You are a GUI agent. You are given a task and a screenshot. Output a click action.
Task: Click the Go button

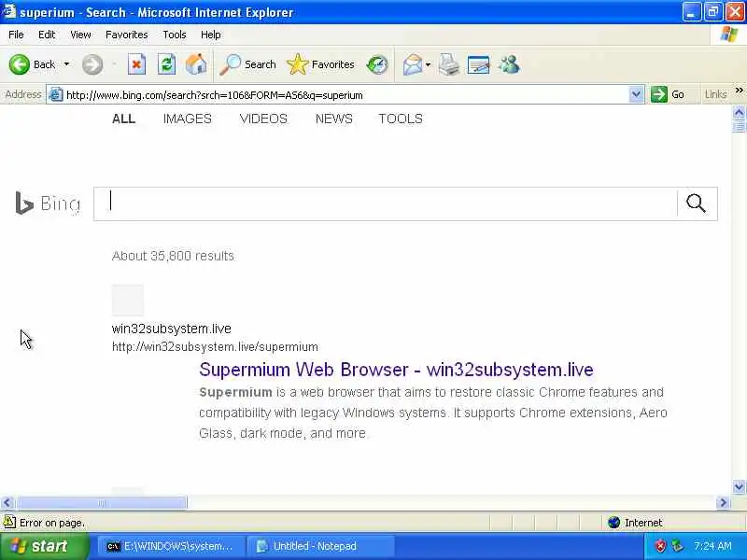coord(668,94)
